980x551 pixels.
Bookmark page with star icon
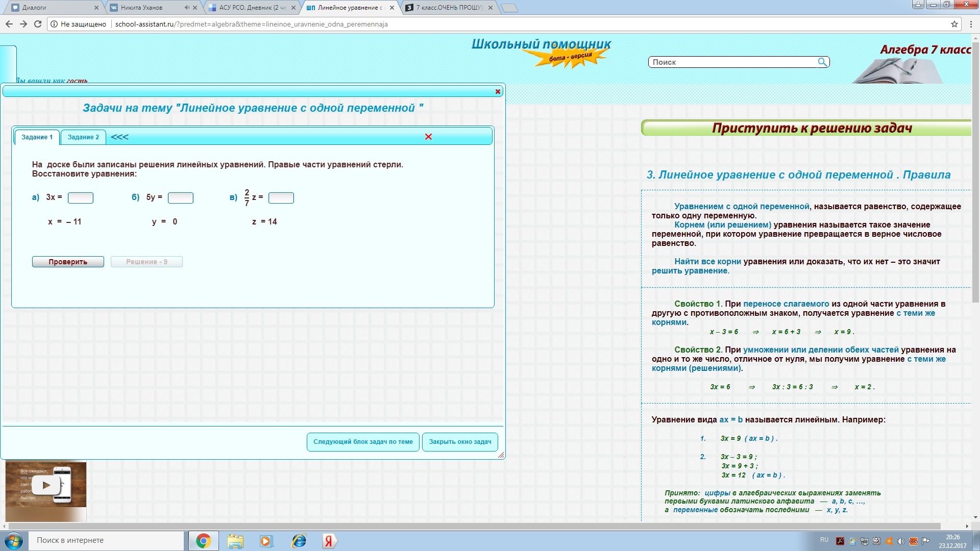(954, 24)
